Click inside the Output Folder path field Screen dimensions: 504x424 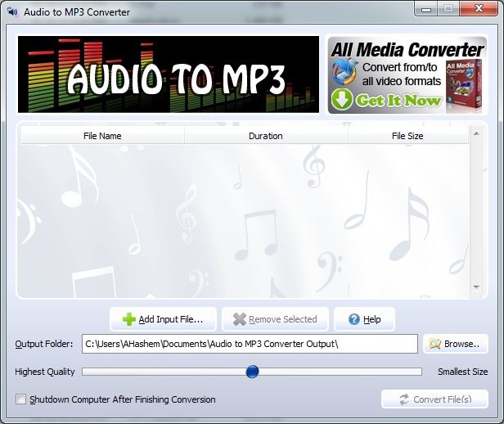(x=250, y=344)
